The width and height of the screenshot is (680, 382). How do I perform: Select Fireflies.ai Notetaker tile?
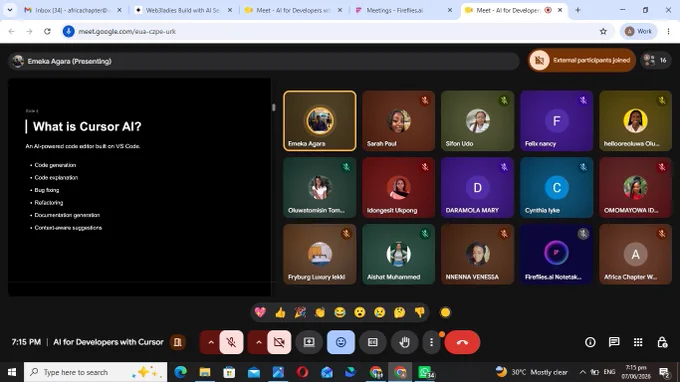556,254
